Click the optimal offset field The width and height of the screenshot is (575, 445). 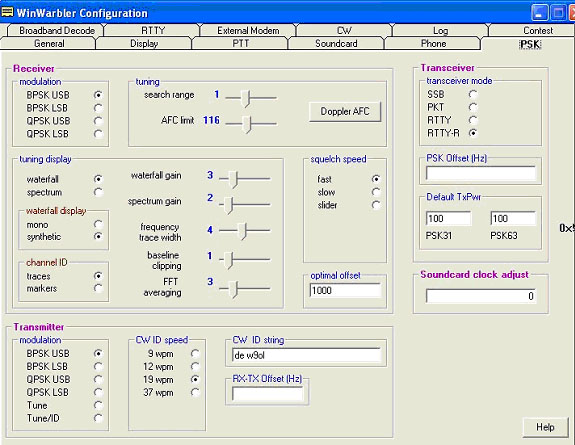click(x=345, y=290)
